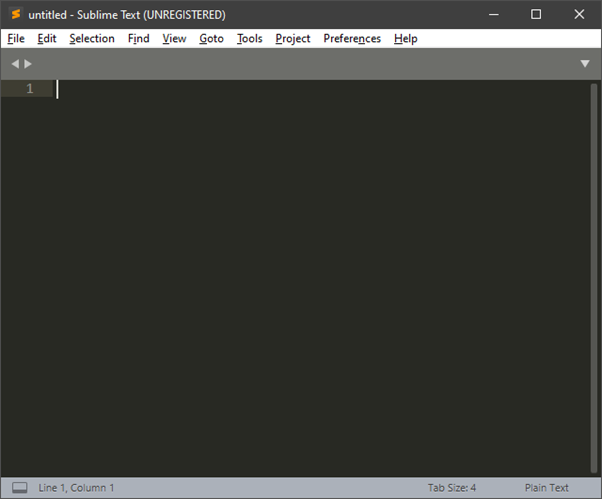Open the Help menu
Screen dimensions: 602x499
point(405,38)
